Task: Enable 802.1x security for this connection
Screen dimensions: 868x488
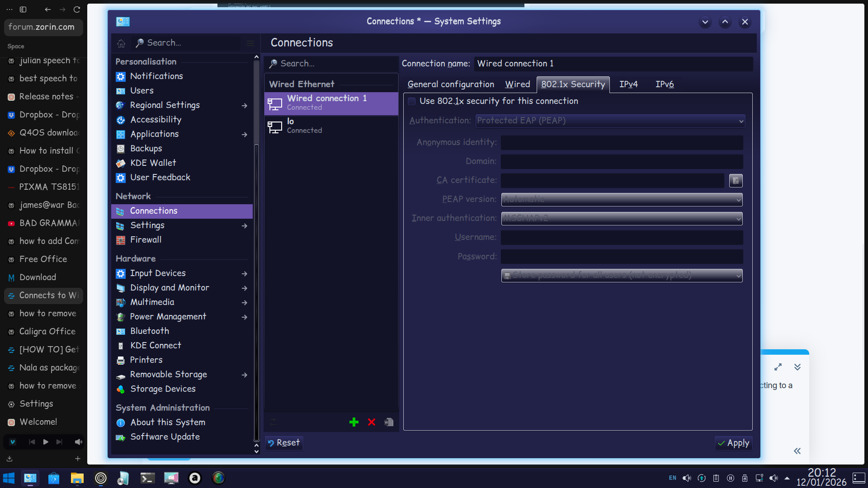Action: point(412,101)
